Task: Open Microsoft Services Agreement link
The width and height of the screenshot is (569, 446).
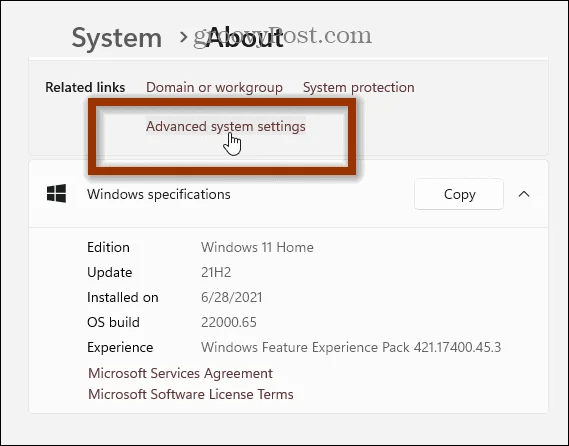Action: (x=180, y=373)
